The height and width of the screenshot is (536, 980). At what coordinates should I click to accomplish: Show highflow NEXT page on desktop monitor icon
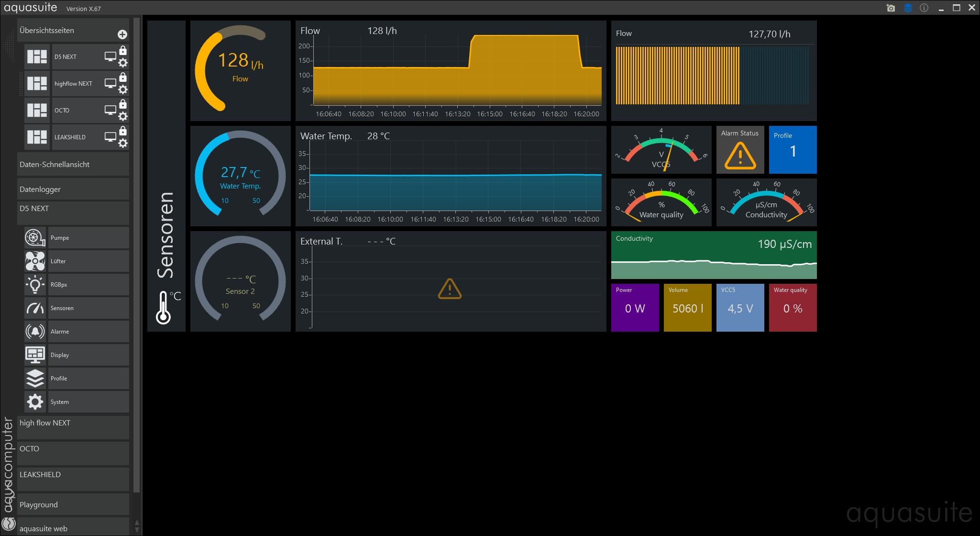(x=110, y=84)
